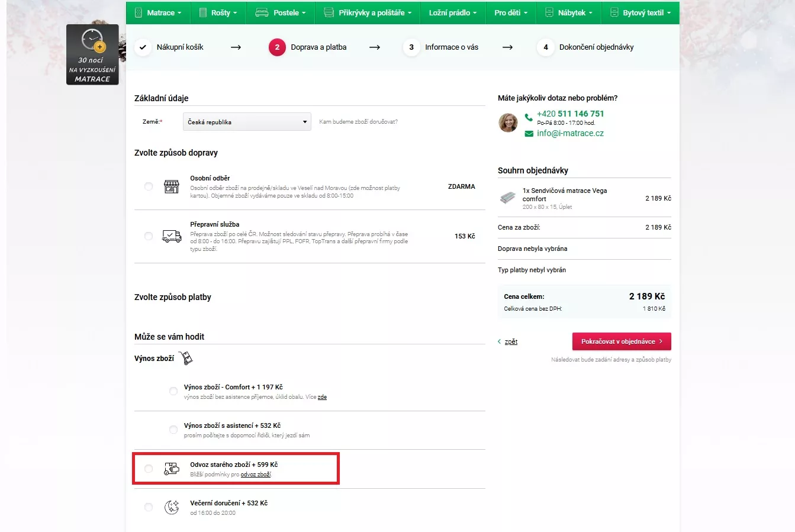795x532 pixels.
Task: Click the zpět back link
Action: point(511,342)
